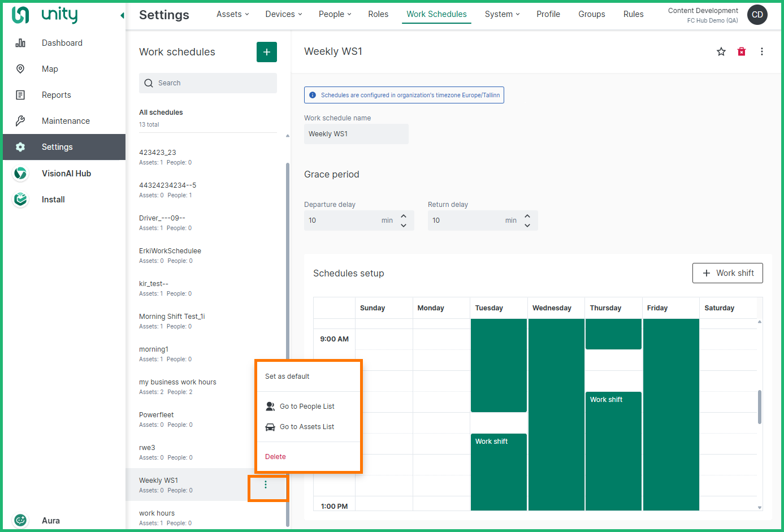
Task: Click the schedule grid vertical scrollbar
Action: tap(759, 407)
